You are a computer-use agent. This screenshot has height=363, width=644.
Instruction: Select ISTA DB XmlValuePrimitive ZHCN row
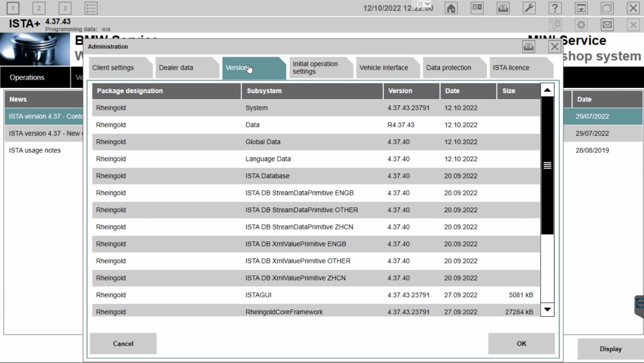point(316,278)
